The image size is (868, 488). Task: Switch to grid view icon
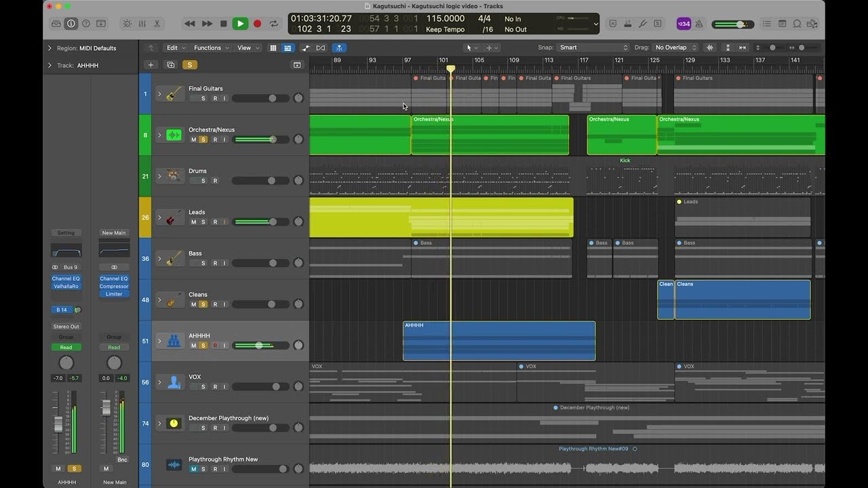pyautogui.click(x=273, y=48)
